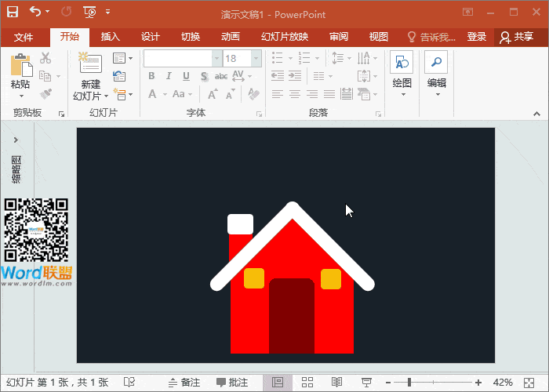Open the Insert tab
The height and width of the screenshot is (392, 549).
[x=111, y=37]
